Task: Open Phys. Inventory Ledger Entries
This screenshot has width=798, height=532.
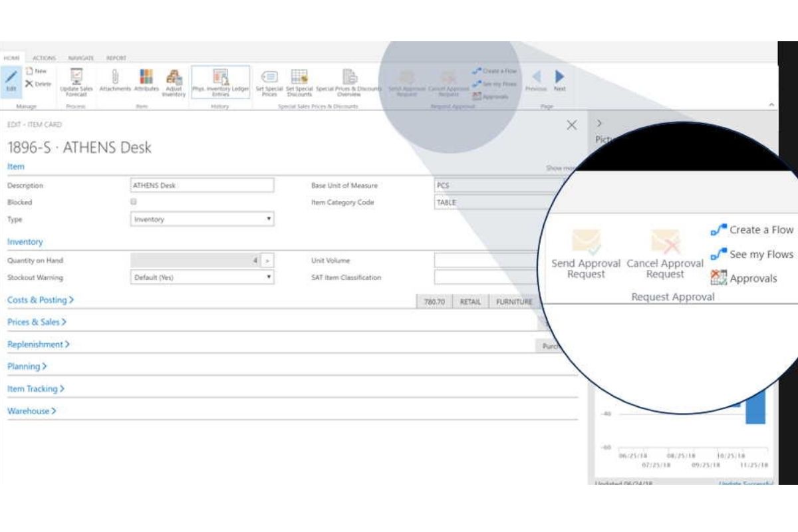Action: tap(220, 82)
